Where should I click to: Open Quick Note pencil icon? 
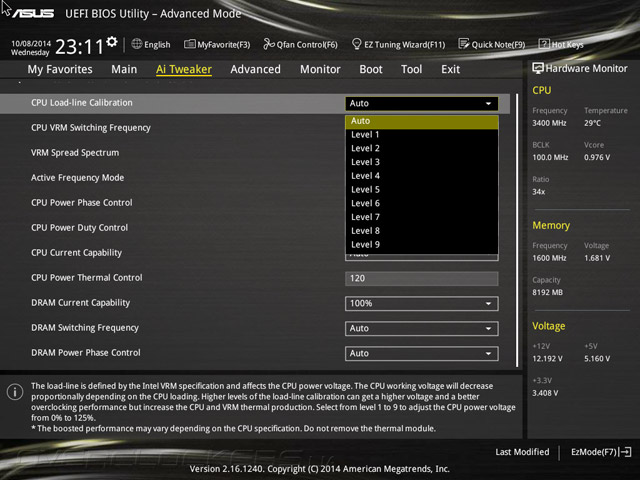pyautogui.click(x=464, y=44)
